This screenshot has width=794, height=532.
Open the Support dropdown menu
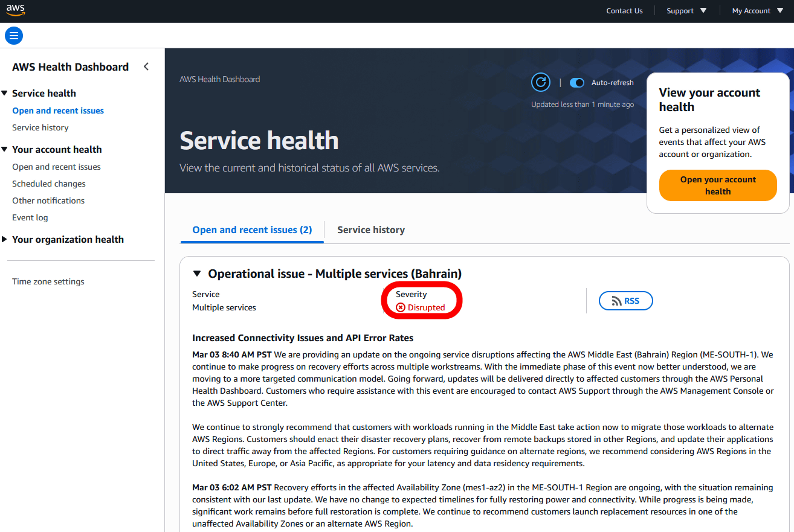(x=686, y=11)
